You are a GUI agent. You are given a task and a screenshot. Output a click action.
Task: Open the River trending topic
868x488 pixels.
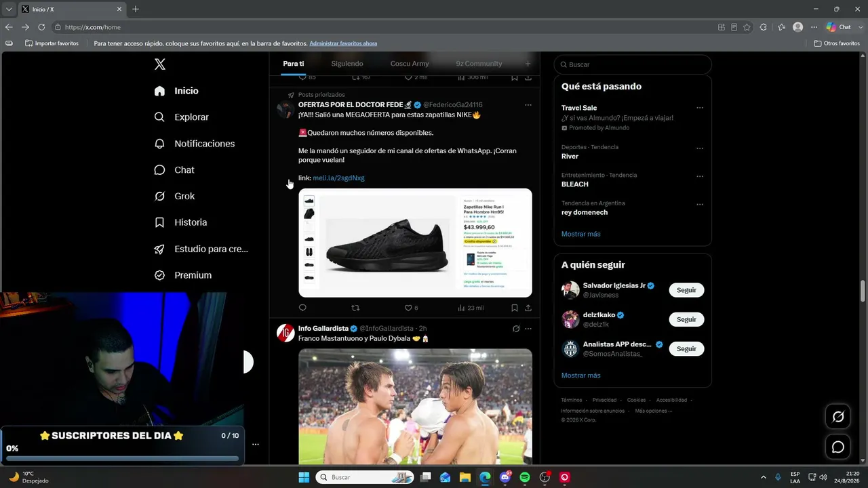coord(570,156)
